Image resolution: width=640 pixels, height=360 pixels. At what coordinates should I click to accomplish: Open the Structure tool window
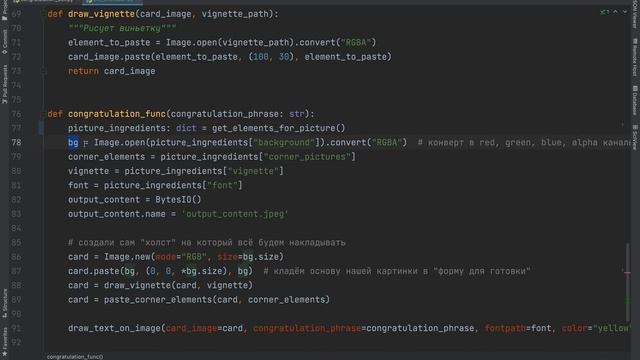4,303
